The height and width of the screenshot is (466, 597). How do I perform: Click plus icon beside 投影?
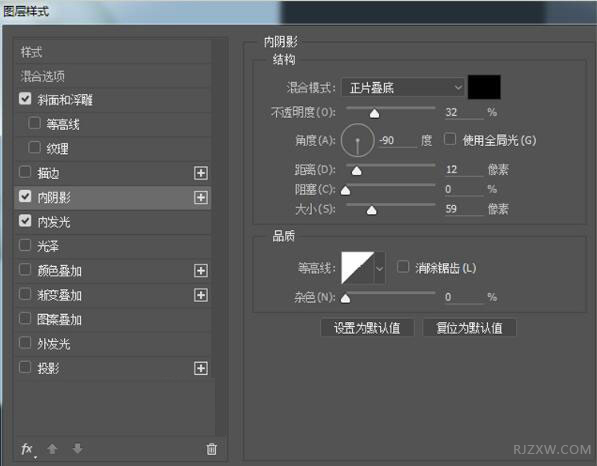click(201, 368)
